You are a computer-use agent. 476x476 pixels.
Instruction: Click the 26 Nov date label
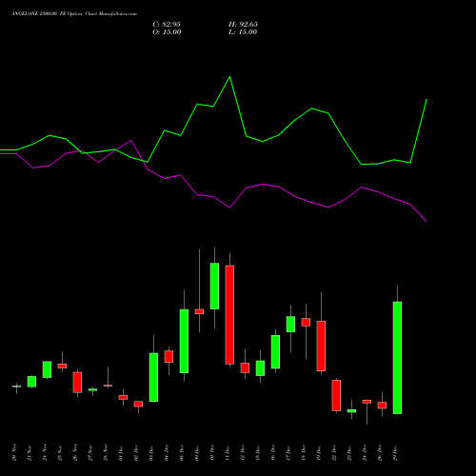(x=75, y=452)
